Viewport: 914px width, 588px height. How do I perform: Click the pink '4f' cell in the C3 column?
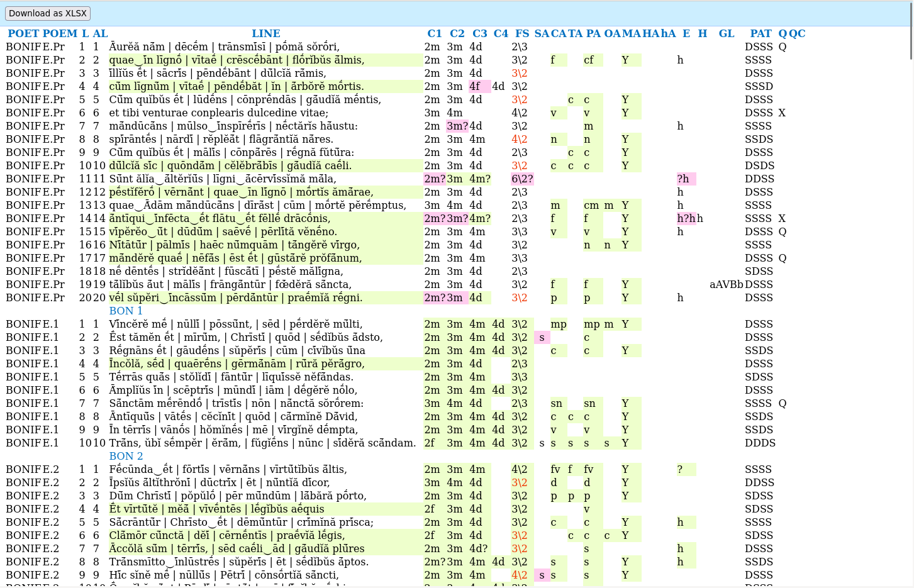pyautogui.click(x=480, y=86)
